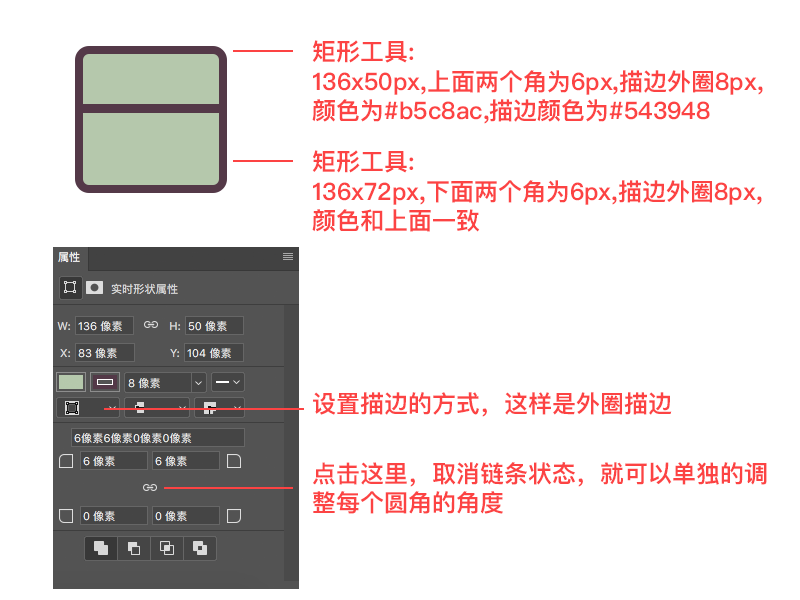
Task: Select the exclude overlapping shapes button
Action: 199,548
